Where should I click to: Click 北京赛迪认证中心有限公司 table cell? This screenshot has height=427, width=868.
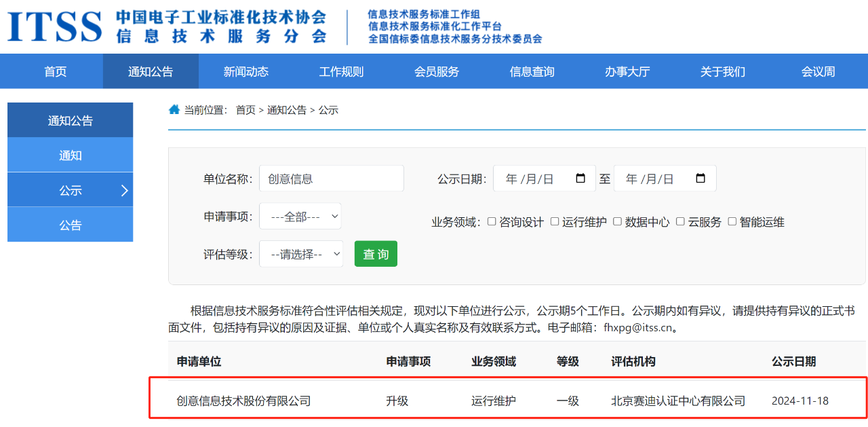[678, 401]
